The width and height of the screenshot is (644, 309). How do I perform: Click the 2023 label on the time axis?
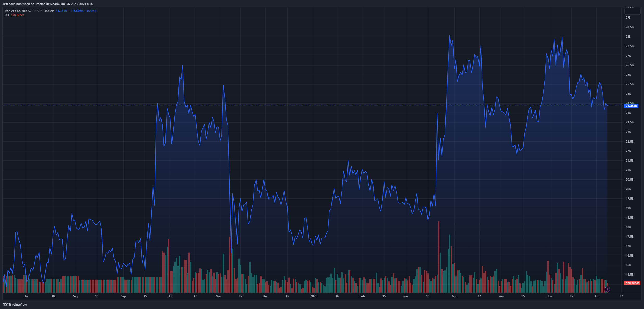314,296
